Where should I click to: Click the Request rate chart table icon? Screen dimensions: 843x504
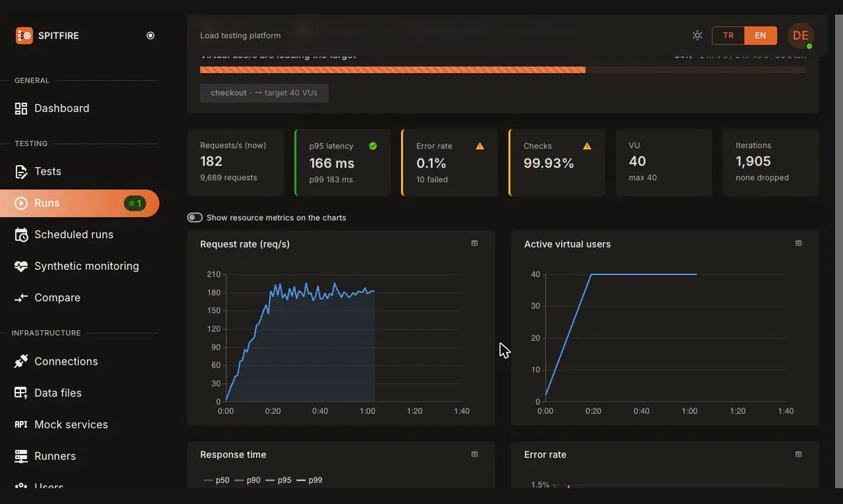coord(475,243)
